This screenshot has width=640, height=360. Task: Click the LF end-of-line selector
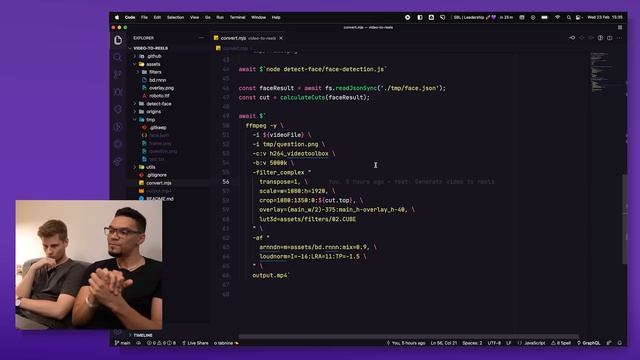point(509,343)
